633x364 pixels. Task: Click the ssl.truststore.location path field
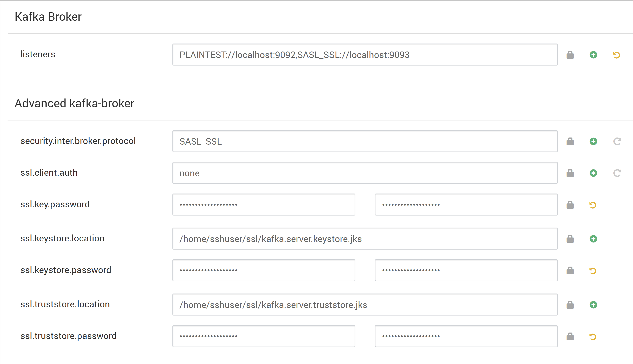(x=365, y=305)
